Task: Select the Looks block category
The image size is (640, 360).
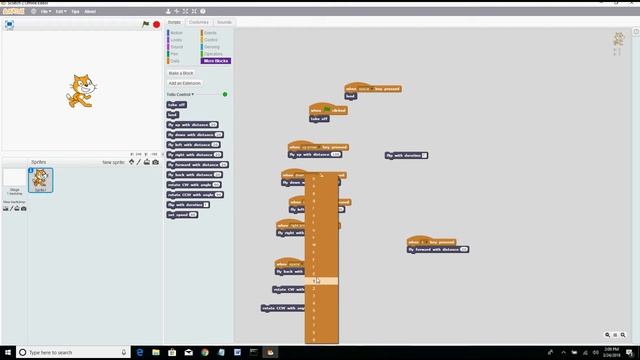Action: tap(176, 40)
